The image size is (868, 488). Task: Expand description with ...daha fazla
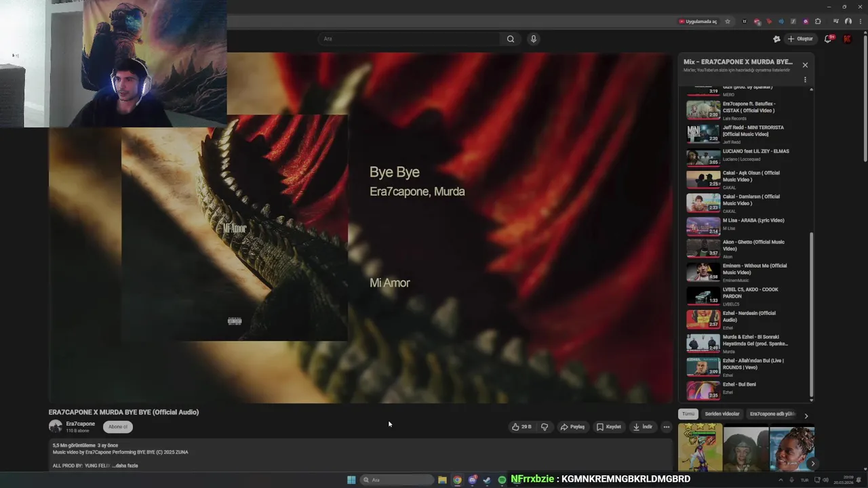click(126, 466)
